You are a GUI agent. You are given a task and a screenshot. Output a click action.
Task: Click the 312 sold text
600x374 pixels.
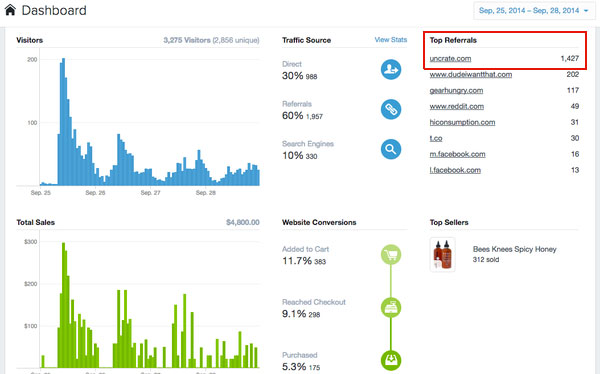click(486, 260)
